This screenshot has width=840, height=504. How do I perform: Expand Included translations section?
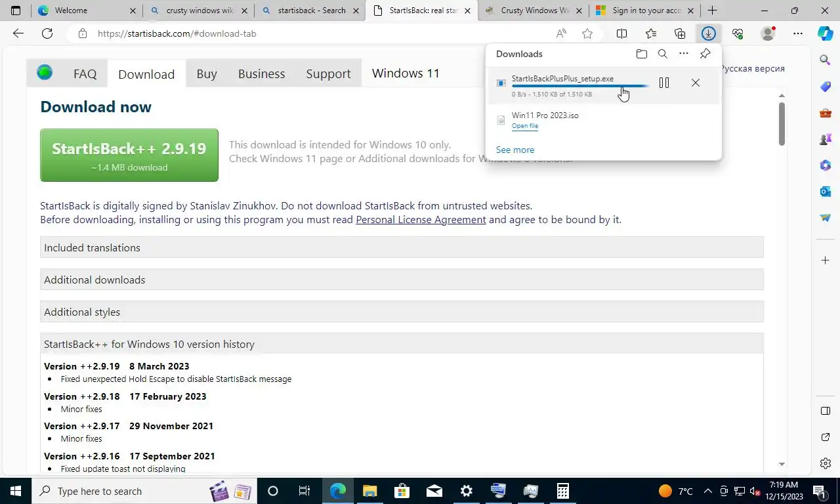click(x=402, y=247)
